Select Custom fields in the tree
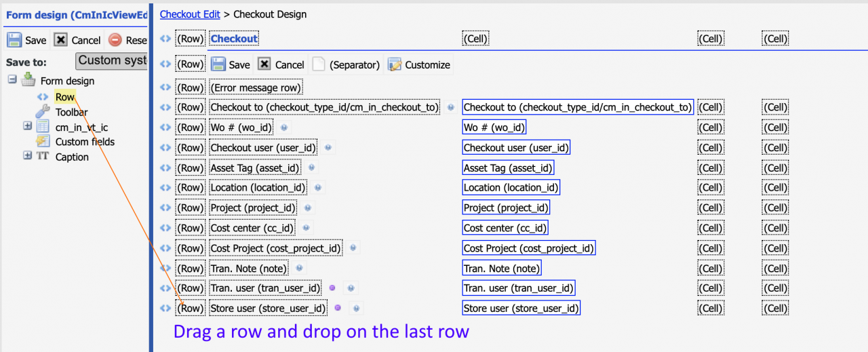 [85, 142]
